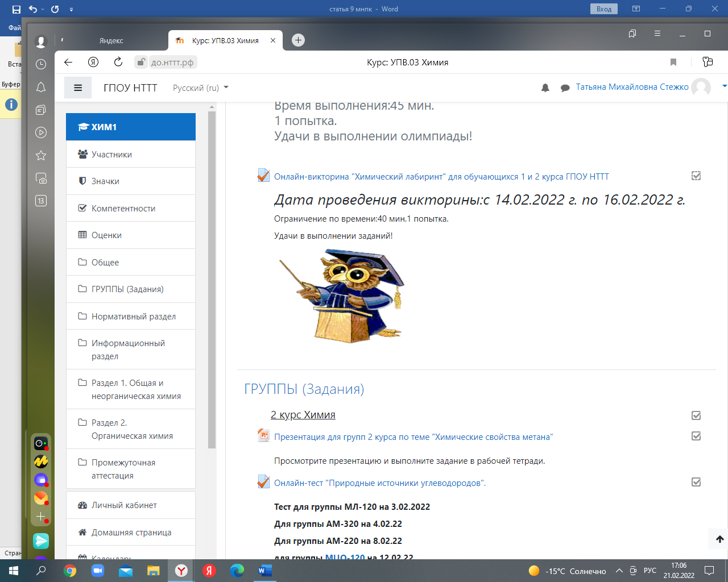Click the user profile picture in Moodle header

701,88
